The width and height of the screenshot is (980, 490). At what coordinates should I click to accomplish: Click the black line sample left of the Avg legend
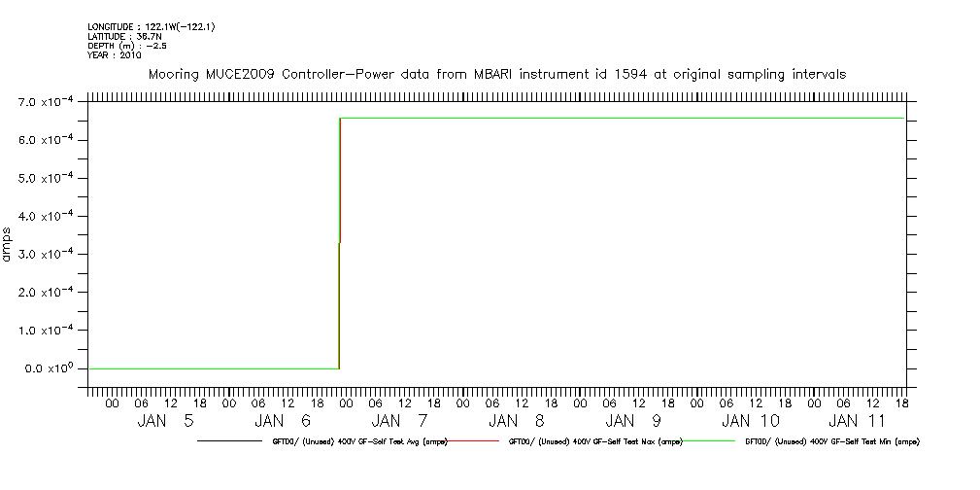click(231, 441)
